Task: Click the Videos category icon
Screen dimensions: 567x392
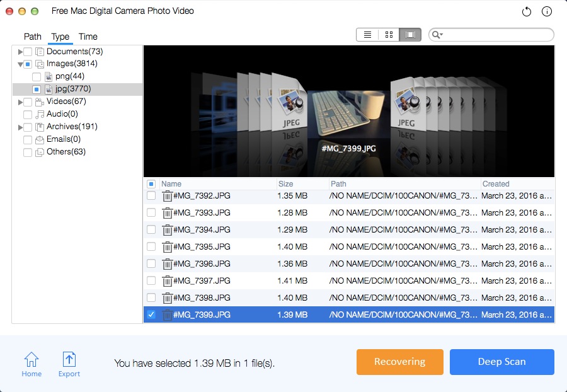Action: pos(40,102)
